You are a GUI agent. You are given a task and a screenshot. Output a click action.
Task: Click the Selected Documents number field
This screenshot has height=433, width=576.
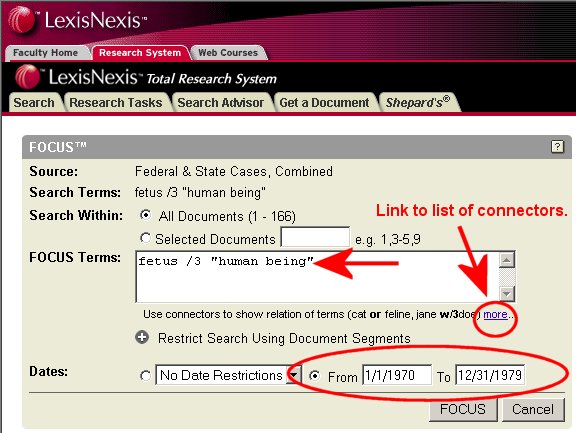pos(315,237)
